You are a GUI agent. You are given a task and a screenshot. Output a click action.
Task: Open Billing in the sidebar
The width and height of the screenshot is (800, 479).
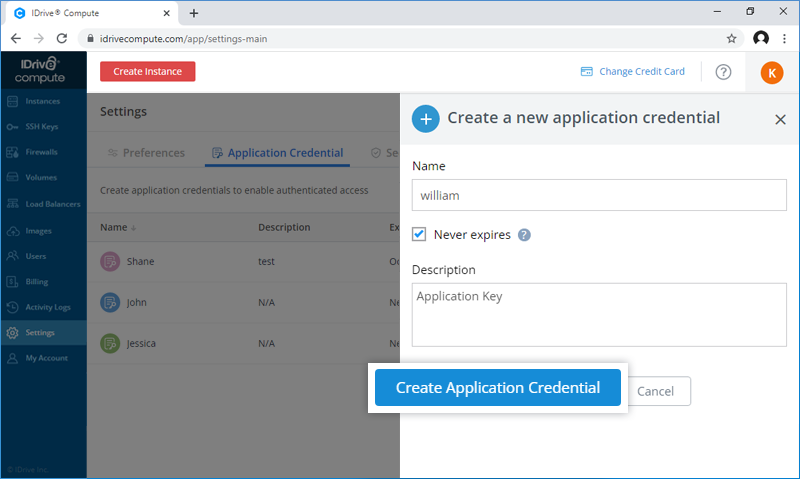click(x=43, y=282)
